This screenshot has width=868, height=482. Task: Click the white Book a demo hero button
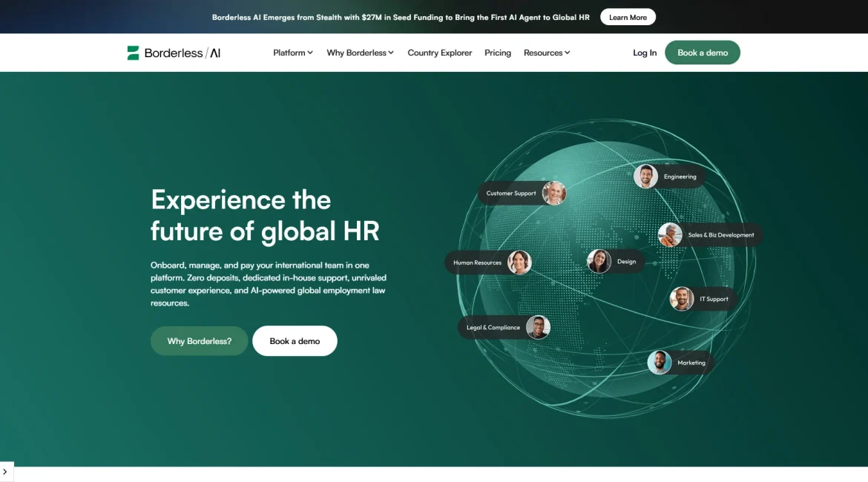pos(295,341)
